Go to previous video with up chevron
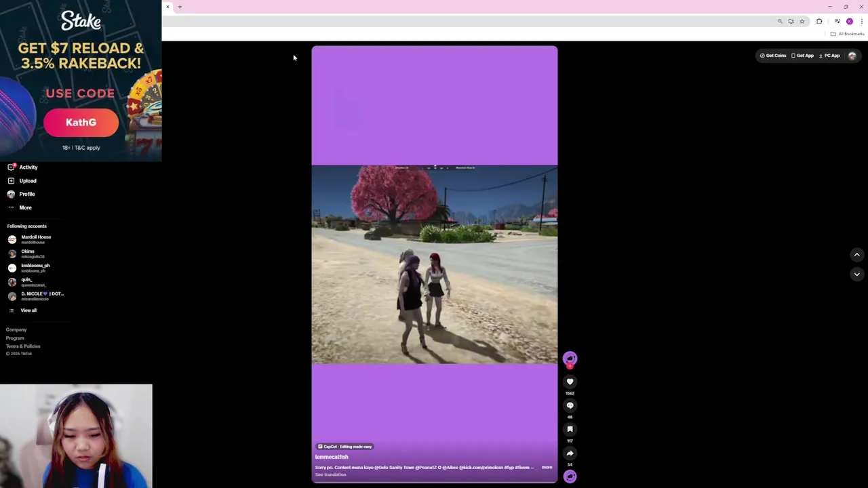Screen dimensions: 868x488 click(857, 255)
